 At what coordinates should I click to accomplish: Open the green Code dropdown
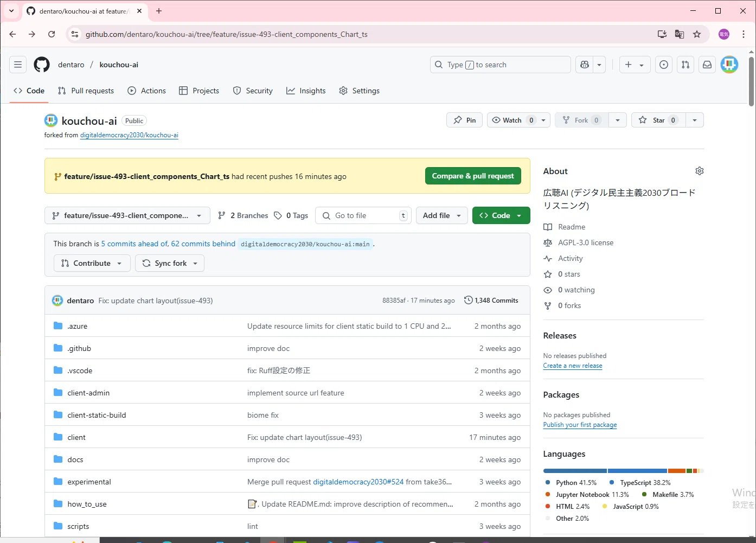[x=501, y=215]
